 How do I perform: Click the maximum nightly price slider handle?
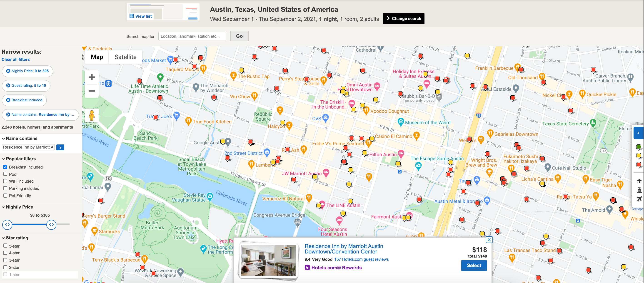pos(52,225)
